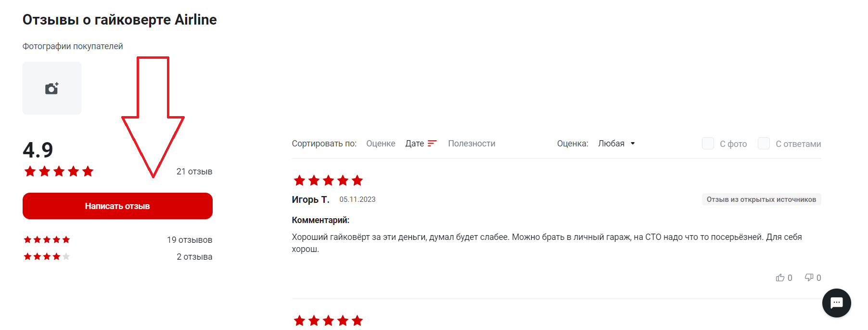Screen dimensions: 868x330
Task: Click the stars of the second review
Action: pos(328,321)
